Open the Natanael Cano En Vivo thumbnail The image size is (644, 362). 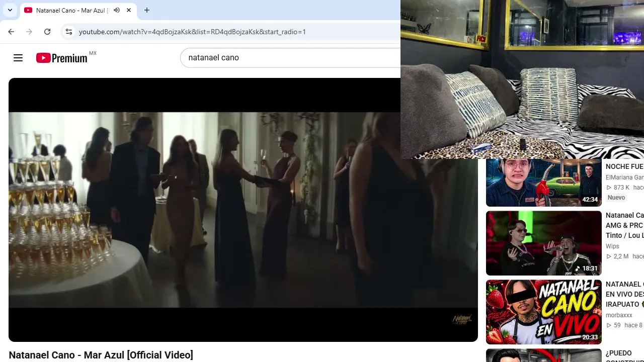[x=544, y=312]
